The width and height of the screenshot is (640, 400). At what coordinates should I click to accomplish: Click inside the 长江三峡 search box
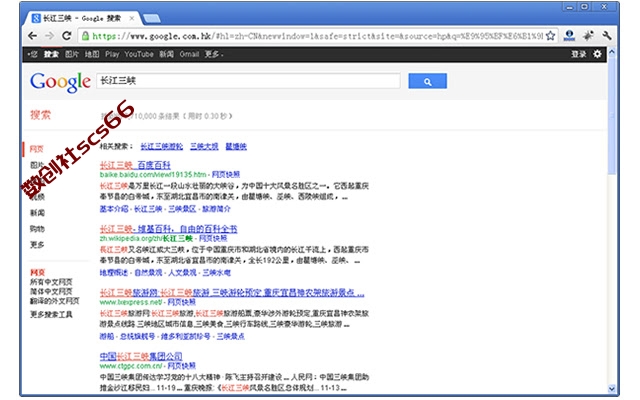[248, 81]
